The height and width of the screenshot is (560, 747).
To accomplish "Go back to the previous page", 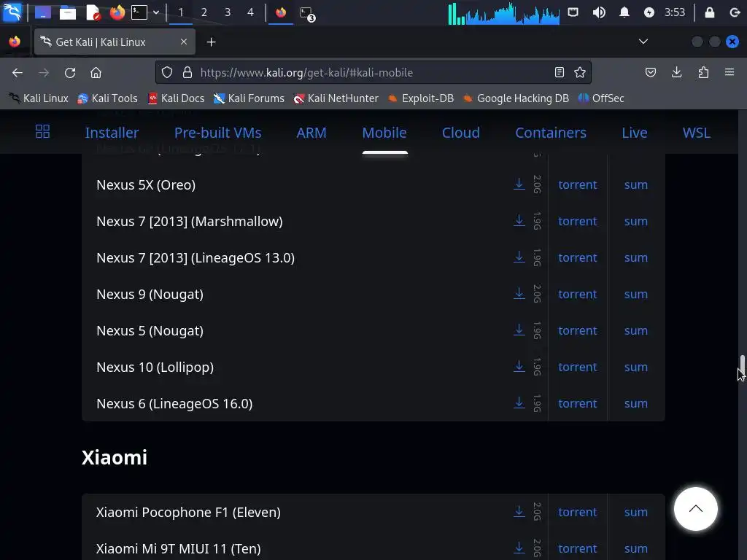I will click(18, 72).
